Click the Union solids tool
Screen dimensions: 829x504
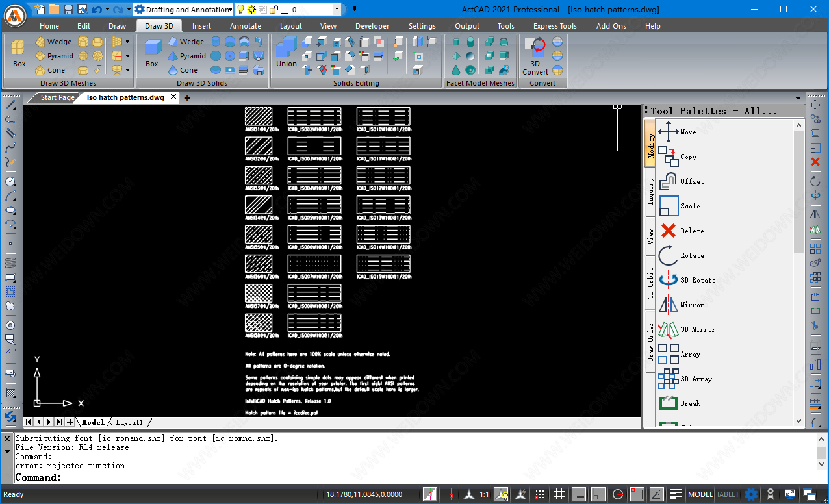pos(287,52)
